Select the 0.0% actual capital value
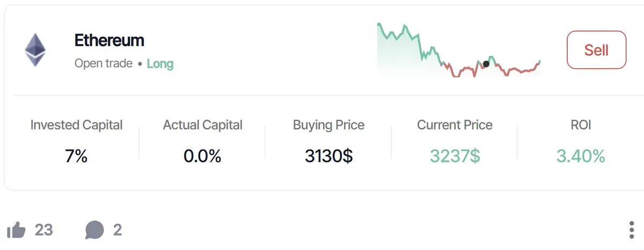644x250 pixels. (202, 156)
